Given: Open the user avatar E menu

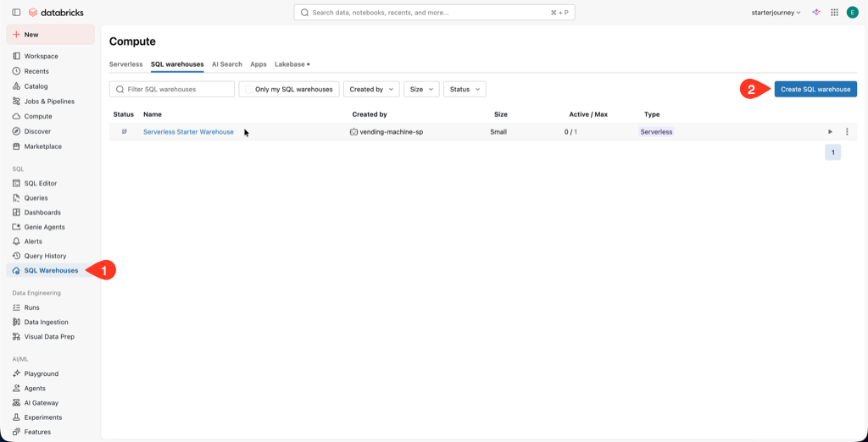Looking at the screenshot, I should pos(852,12).
